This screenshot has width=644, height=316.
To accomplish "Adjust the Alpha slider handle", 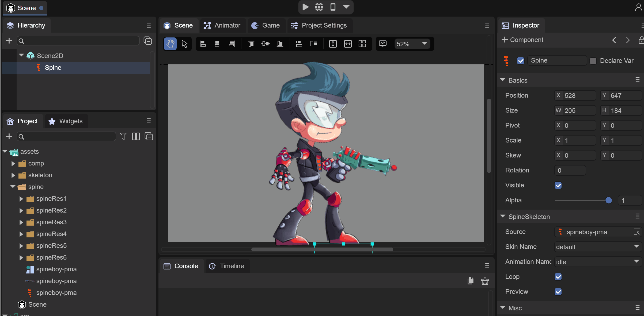I will coord(608,200).
